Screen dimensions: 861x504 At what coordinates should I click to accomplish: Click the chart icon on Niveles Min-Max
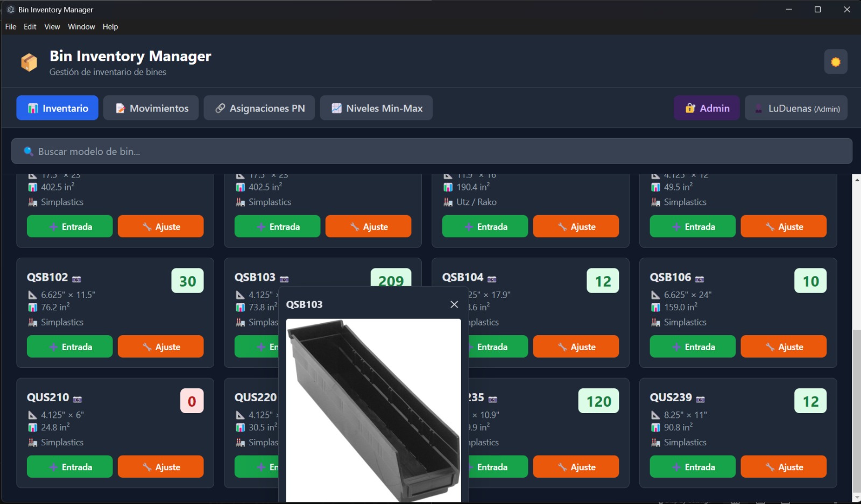pos(336,108)
